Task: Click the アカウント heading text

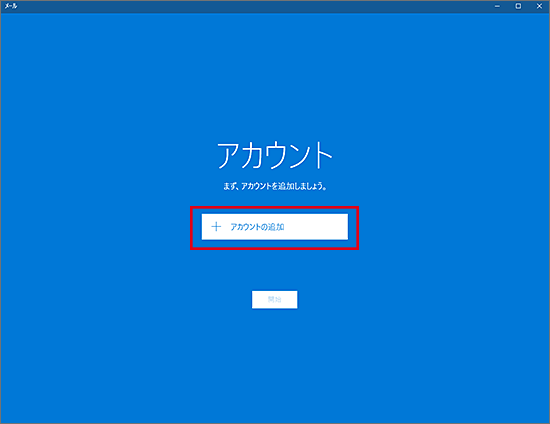Action: [x=275, y=155]
